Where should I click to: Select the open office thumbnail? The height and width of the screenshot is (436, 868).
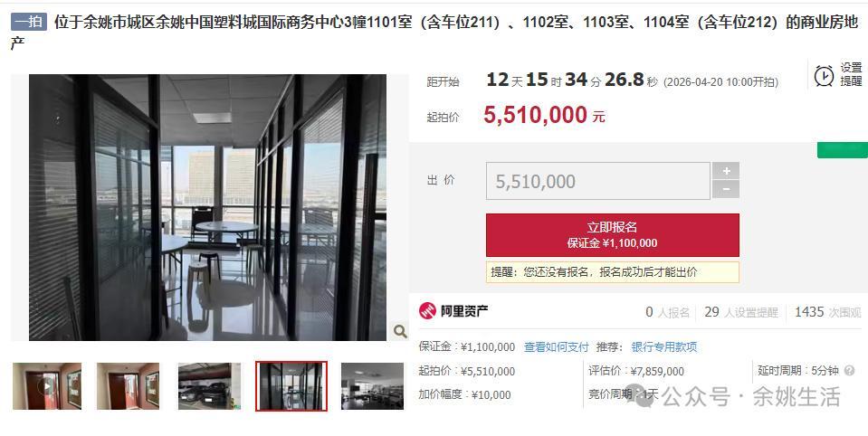click(373, 386)
